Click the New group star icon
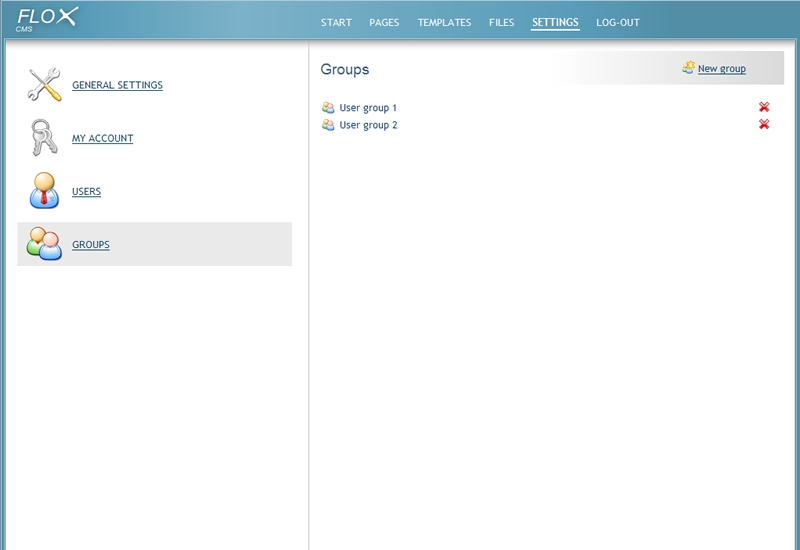 (688, 68)
